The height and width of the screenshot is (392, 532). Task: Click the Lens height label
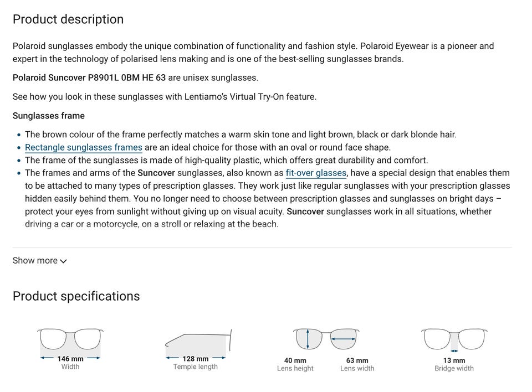click(295, 368)
